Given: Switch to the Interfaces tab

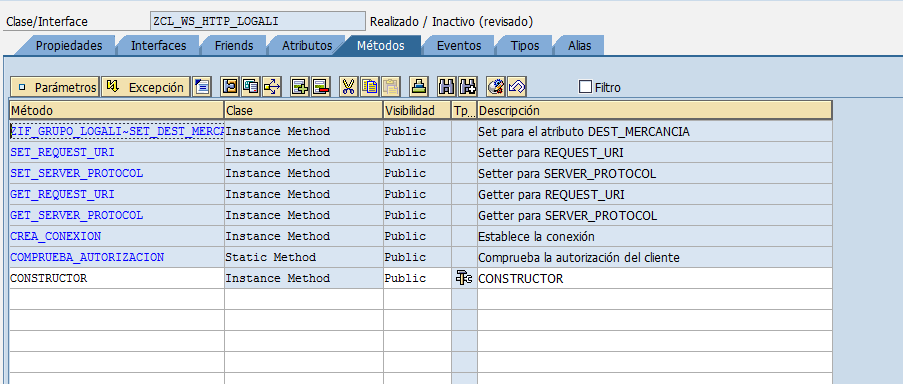Looking at the screenshot, I should click(x=158, y=45).
